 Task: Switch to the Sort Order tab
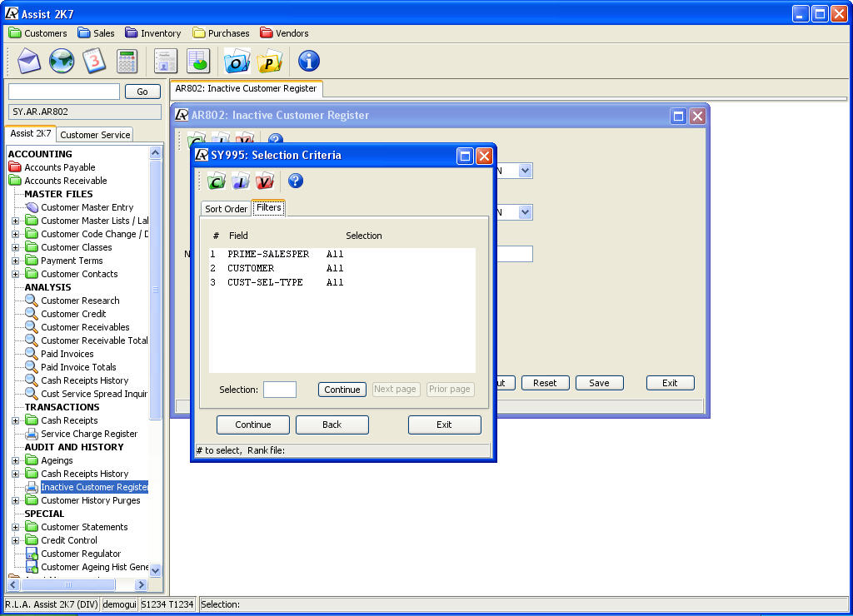(x=226, y=209)
